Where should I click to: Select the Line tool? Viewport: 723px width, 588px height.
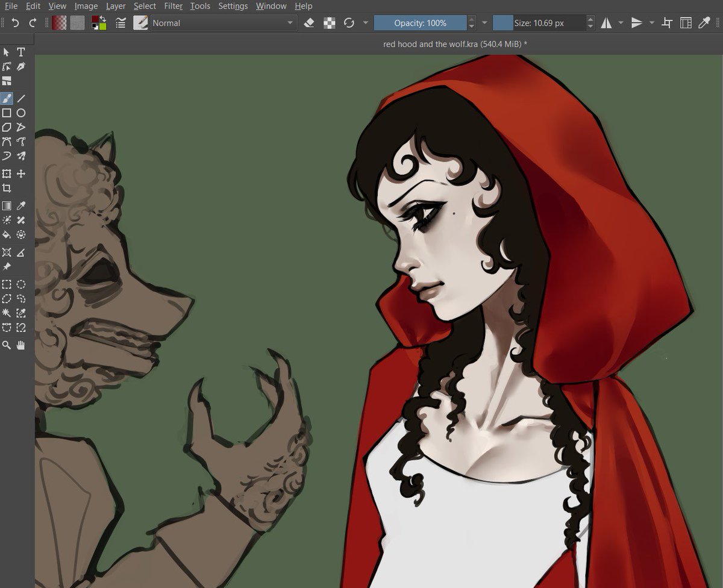coord(21,98)
